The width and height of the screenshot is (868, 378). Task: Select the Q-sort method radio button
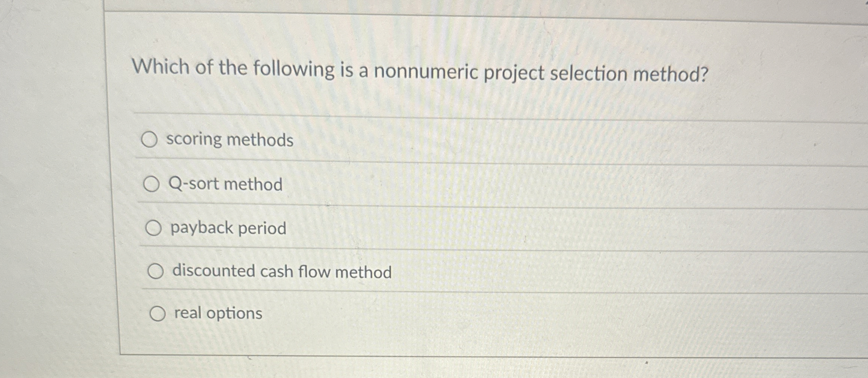[x=153, y=184]
